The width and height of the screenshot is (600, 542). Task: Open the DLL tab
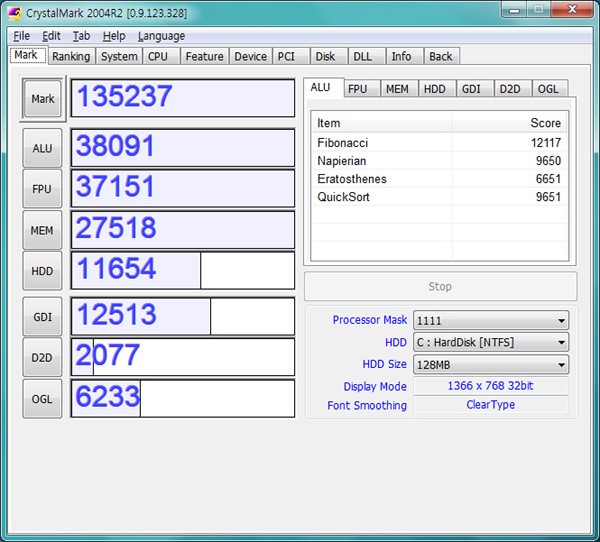(366, 56)
